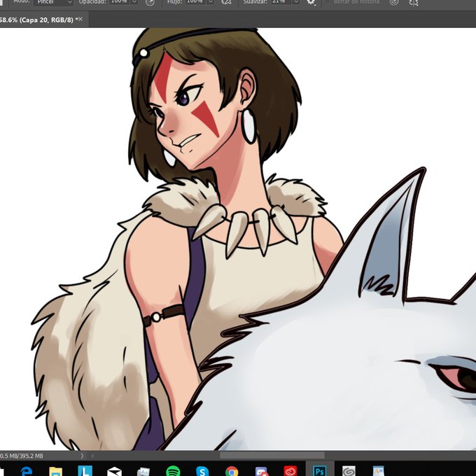The width and height of the screenshot is (476, 476).
Task: Open the blue L app in taskbar
Action: [85, 471]
